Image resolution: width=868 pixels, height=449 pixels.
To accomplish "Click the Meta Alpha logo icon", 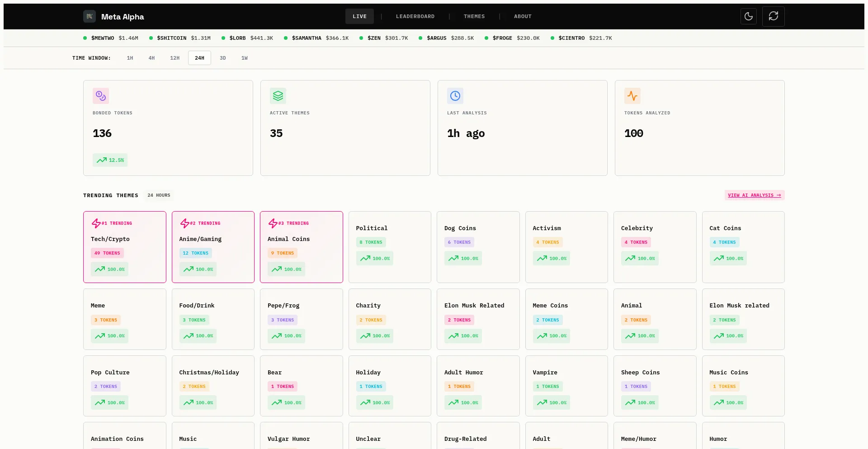I will click(90, 16).
